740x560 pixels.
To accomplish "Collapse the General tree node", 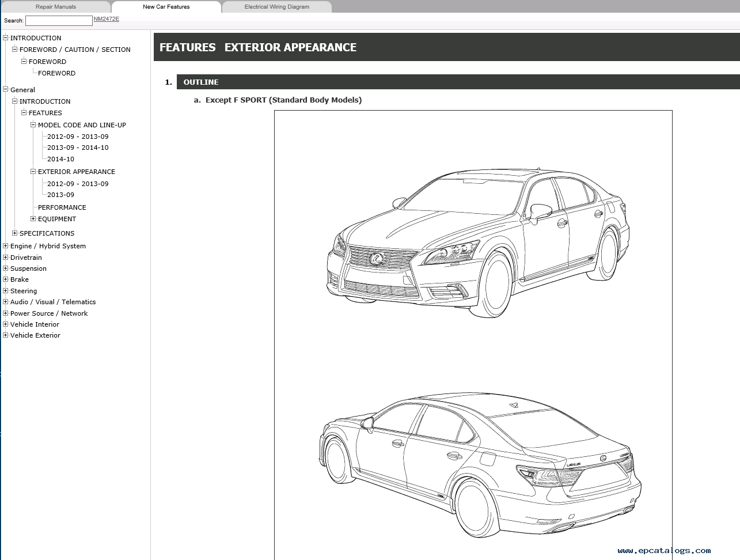I will pyautogui.click(x=6, y=89).
